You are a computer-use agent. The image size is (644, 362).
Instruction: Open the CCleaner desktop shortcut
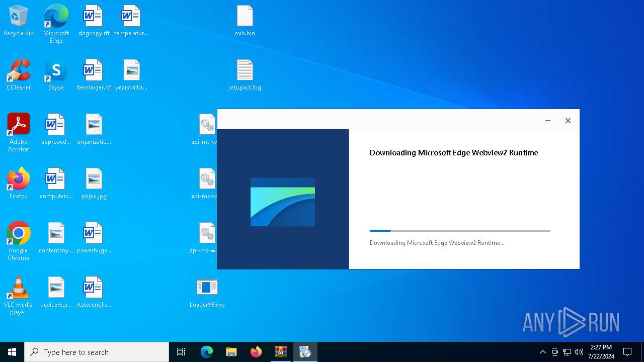[x=19, y=75]
